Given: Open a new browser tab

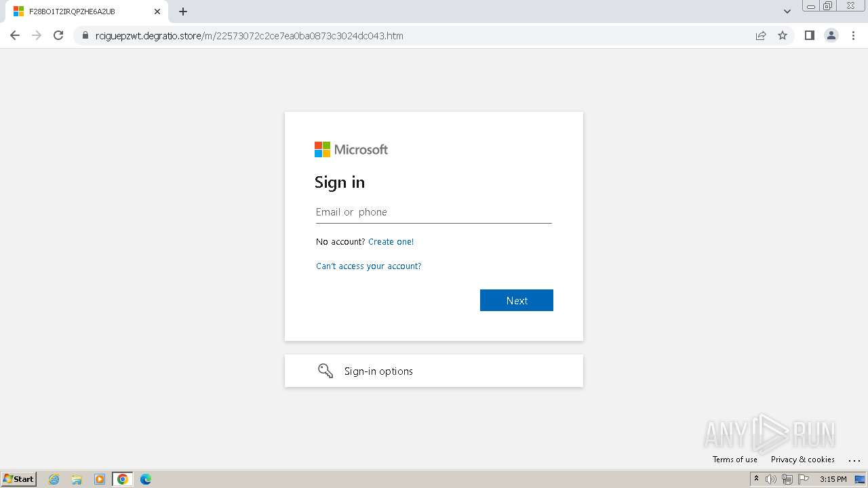Looking at the screenshot, I should [x=183, y=12].
